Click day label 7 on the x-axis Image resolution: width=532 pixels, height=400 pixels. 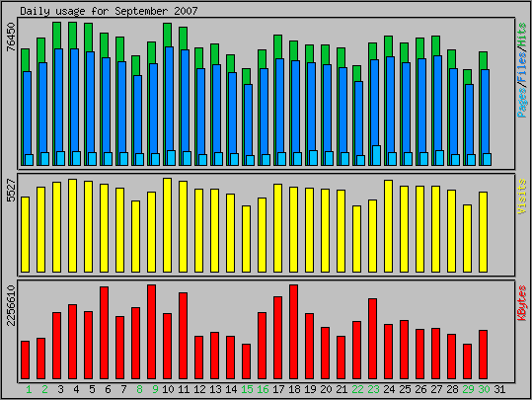[123, 389]
